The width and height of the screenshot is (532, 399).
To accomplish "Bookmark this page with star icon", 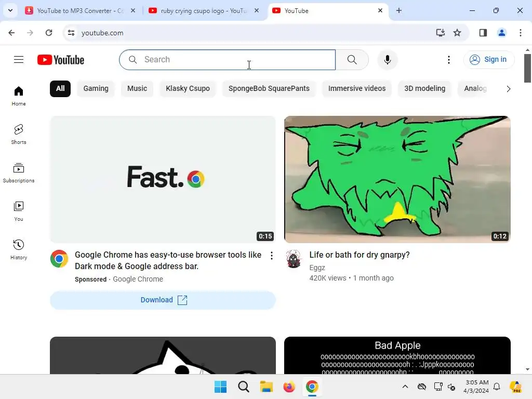I will pos(457,33).
